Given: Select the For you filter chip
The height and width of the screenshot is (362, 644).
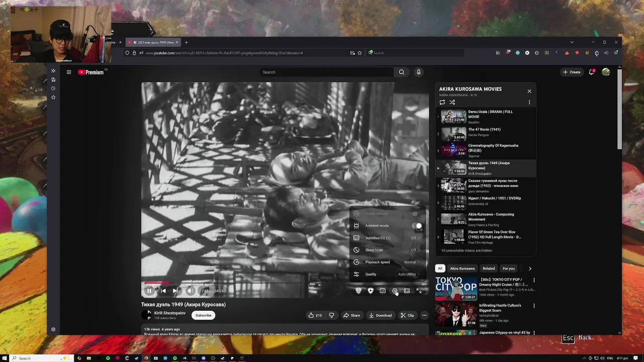Looking at the screenshot, I should pos(509,268).
